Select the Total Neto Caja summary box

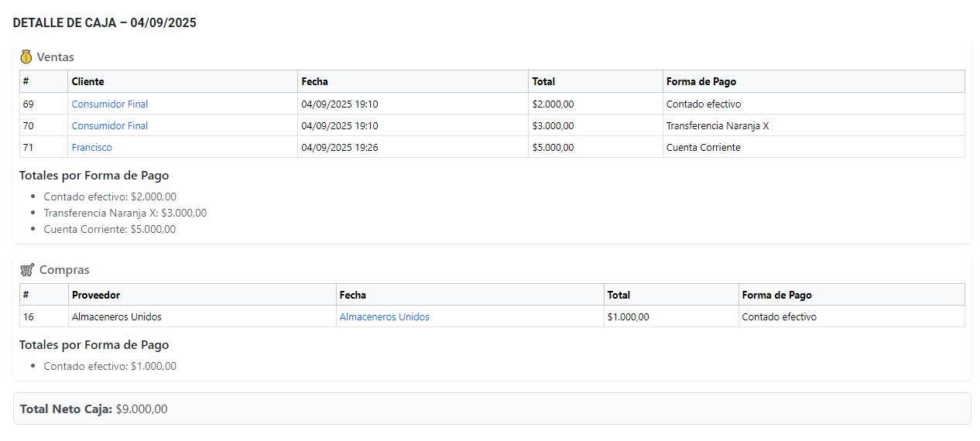[492, 409]
